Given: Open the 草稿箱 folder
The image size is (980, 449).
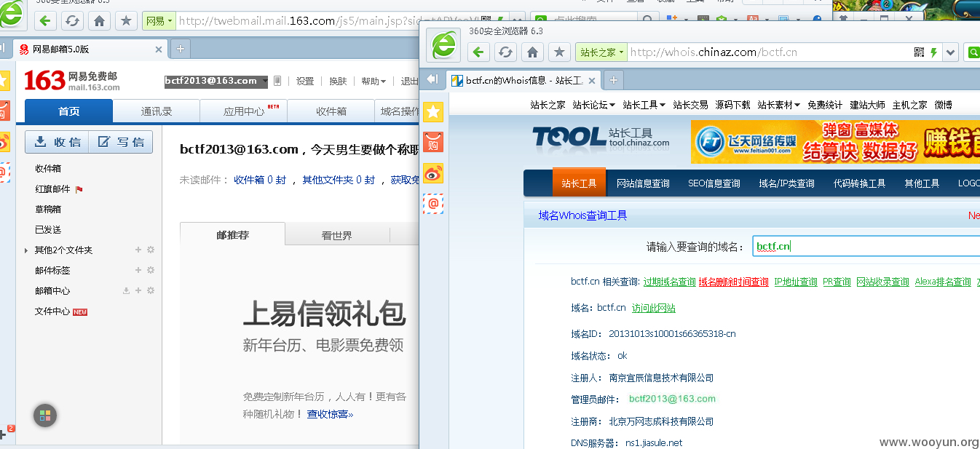Looking at the screenshot, I should pos(48,210).
